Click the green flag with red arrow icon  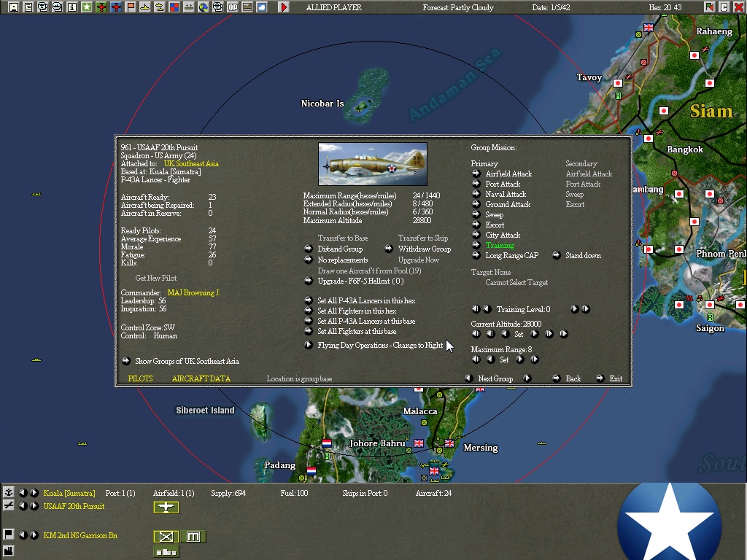click(x=709, y=7)
